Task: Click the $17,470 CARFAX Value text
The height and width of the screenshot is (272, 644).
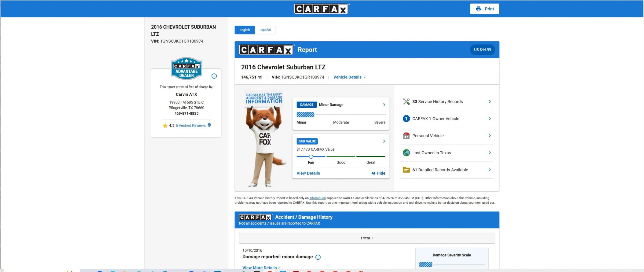Action: (316, 149)
